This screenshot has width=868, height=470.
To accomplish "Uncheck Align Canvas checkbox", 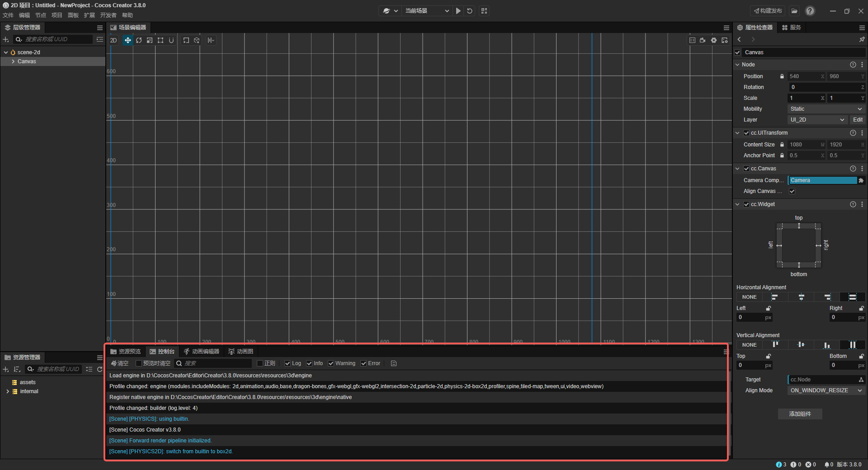I will 792,191.
